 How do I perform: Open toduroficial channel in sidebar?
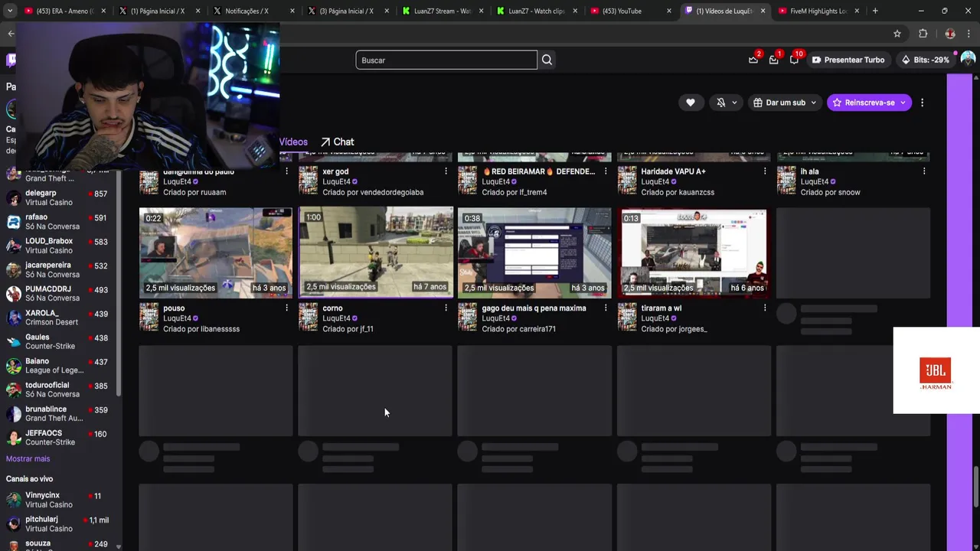point(60,390)
